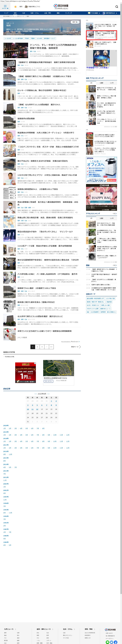
Task: Go to pagination page 2
Action: [37, 347]
